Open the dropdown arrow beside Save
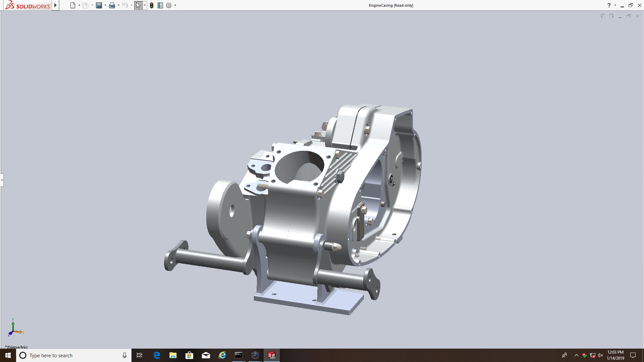 click(x=105, y=5)
